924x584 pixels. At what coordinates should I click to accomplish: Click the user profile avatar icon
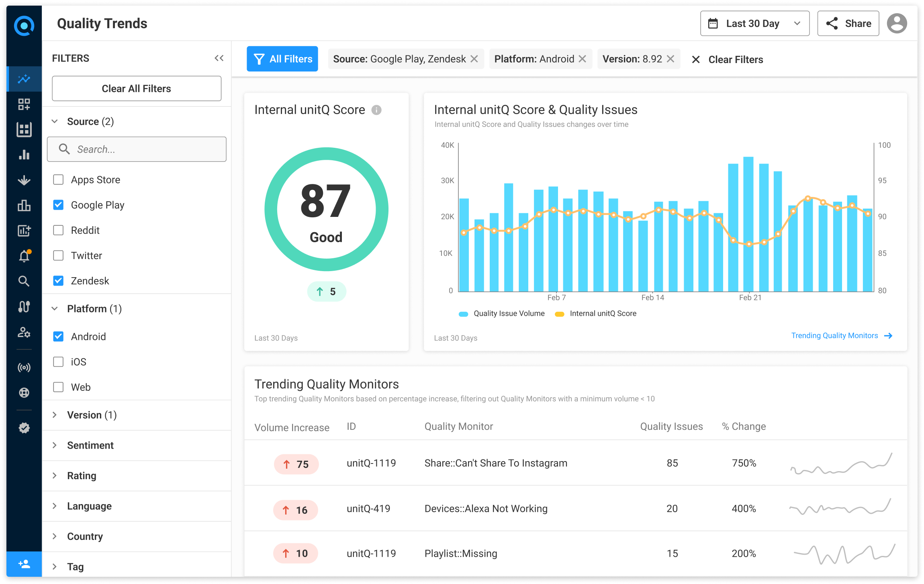tap(896, 24)
